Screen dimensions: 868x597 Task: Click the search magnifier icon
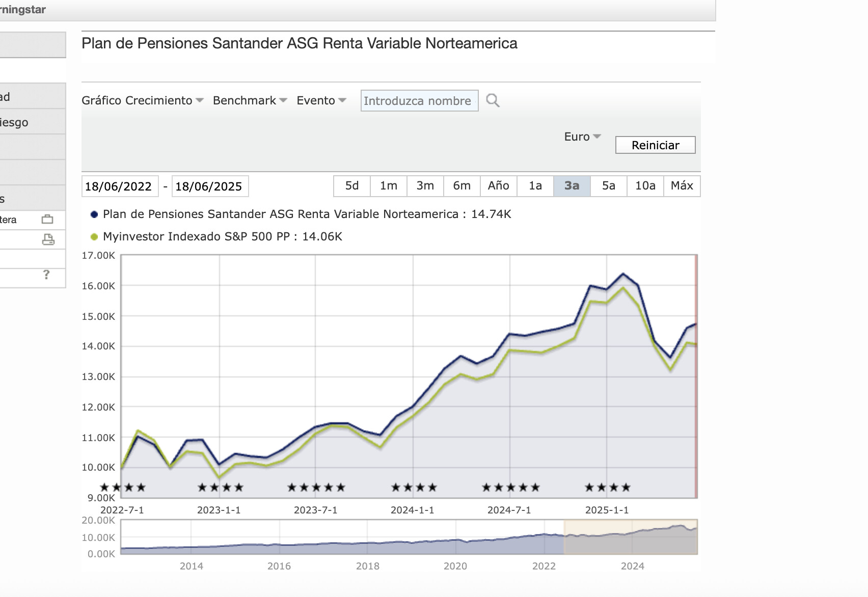pos(493,100)
